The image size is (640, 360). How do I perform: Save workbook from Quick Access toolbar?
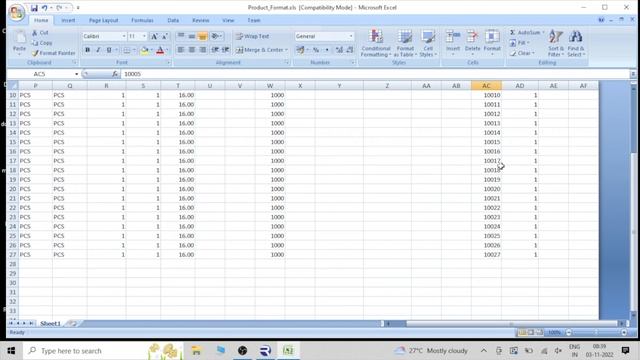[x=34, y=8]
